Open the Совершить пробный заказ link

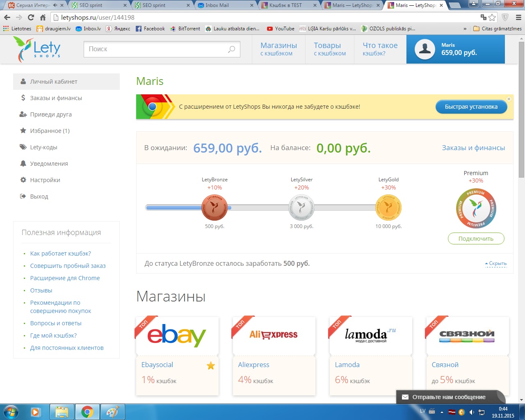point(68,266)
